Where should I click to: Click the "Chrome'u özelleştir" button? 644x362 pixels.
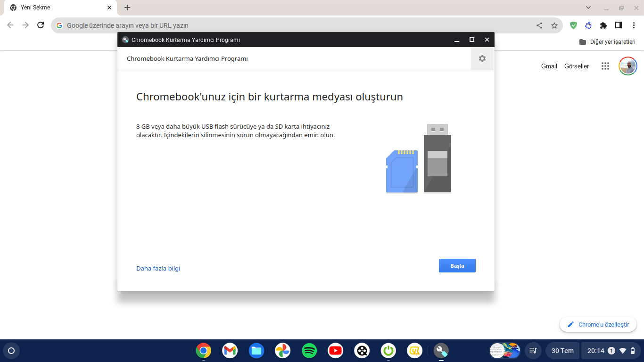pyautogui.click(x=598, y=324)
